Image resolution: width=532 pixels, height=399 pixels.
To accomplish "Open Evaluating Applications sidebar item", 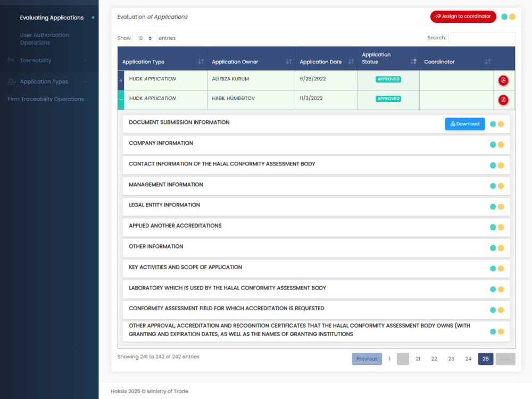I will [52, 18].
